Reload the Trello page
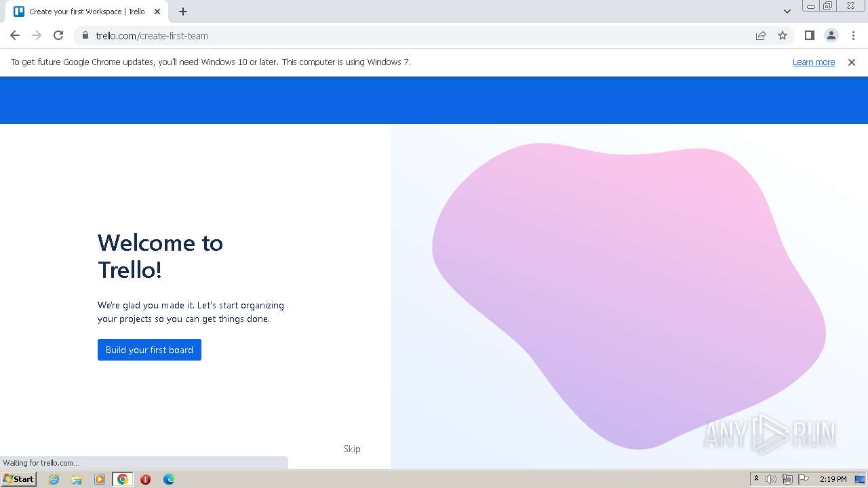868x488 pixels. (58, 35)
